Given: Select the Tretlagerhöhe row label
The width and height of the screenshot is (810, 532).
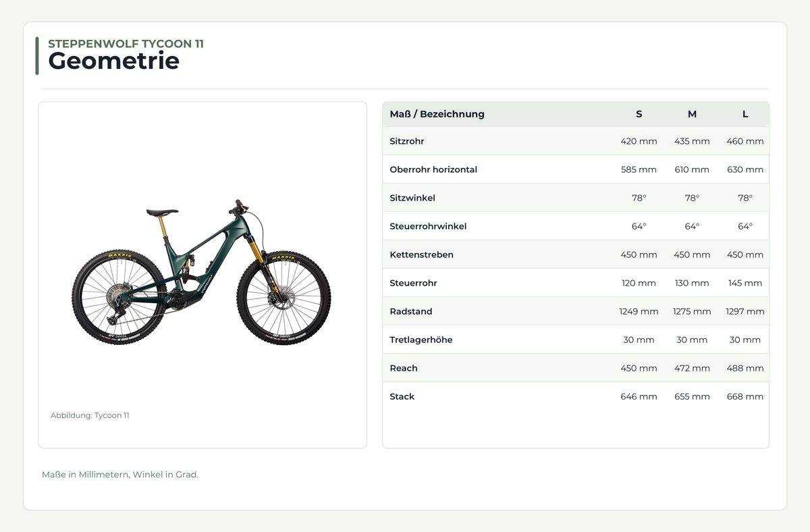Looking at the screenshot, I should point(421,340).
